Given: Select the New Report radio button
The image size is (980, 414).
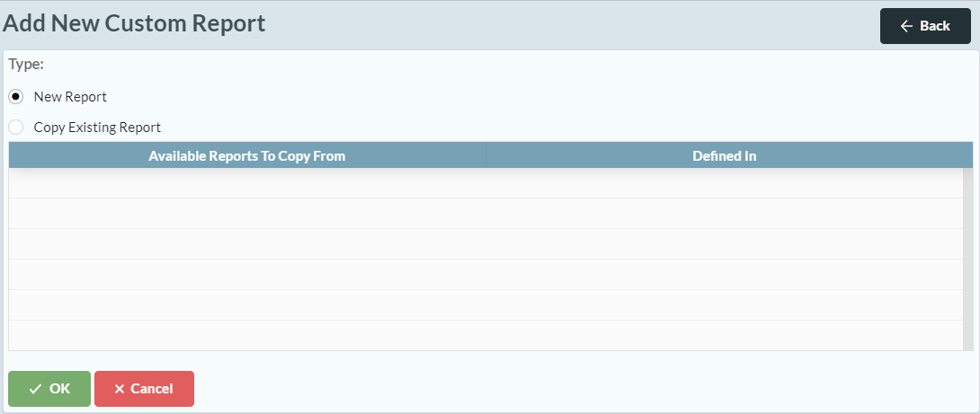Looking at the screenshot, I should [16, 97].
